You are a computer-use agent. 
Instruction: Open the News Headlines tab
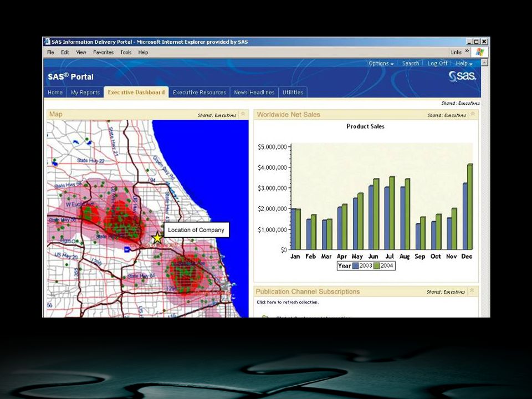[x=254, y=93]
